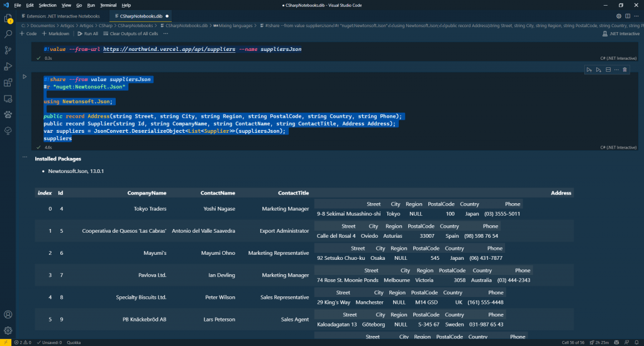Click the 2h 25m time tracker in status bar

599,342
